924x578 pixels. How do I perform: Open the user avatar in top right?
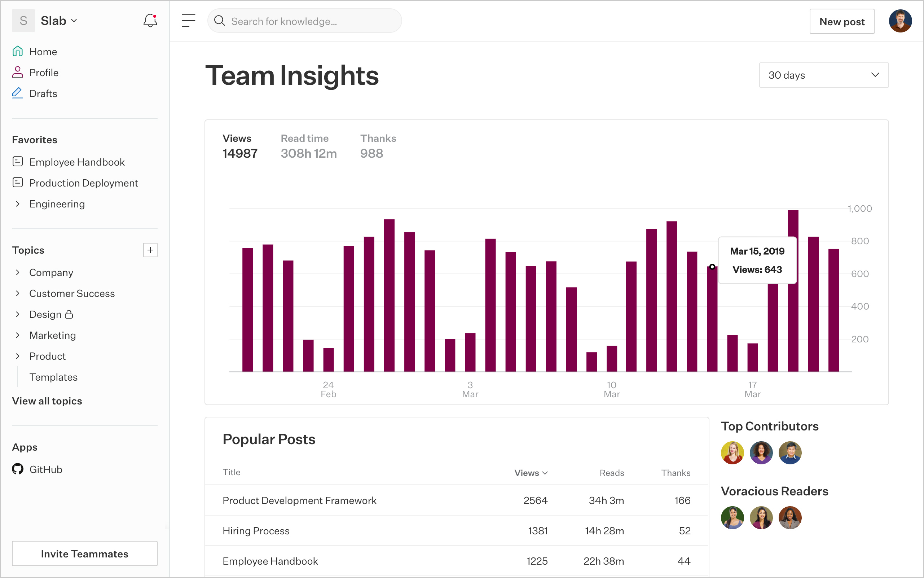900,21
